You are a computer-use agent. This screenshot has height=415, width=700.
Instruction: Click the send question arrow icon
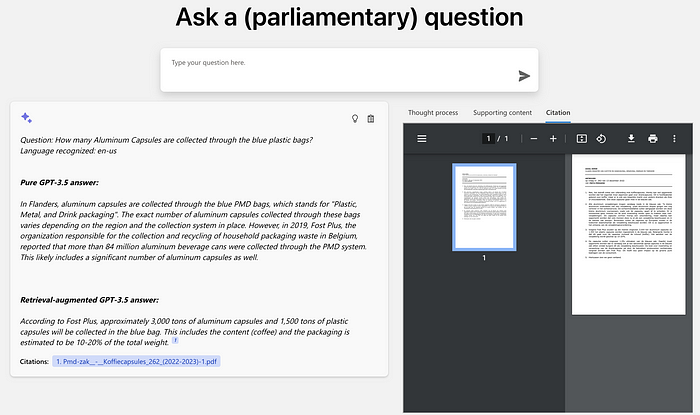click(x=524, y=76)
